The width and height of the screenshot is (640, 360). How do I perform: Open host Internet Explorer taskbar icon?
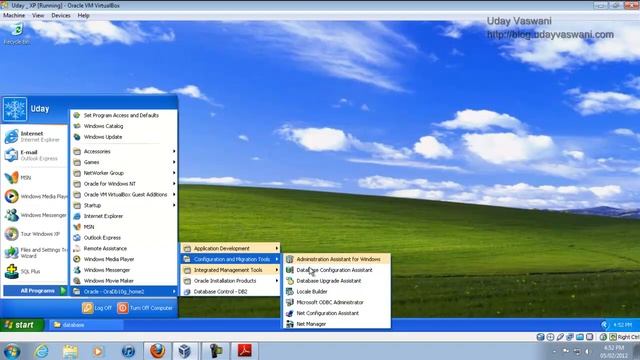[42, 351]
